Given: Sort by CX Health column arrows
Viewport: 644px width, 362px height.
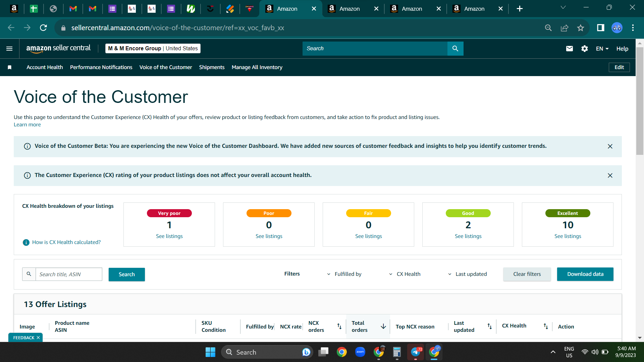Looking at the screenshot, I should [546, 326].
